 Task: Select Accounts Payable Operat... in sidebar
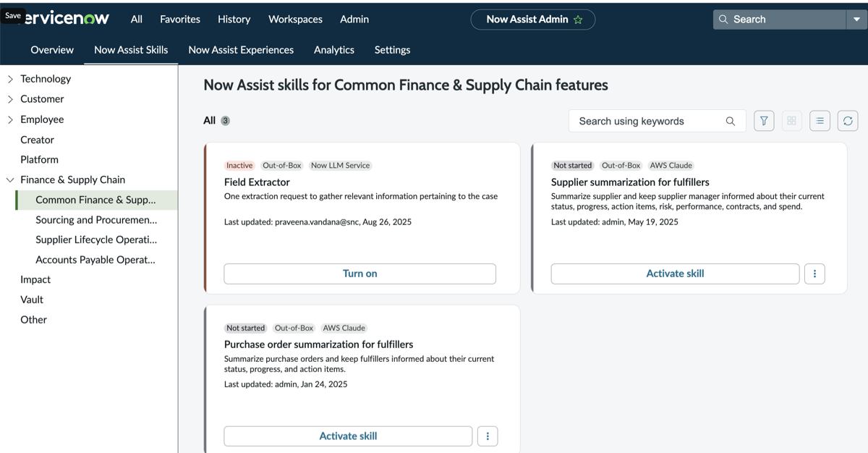coord(95,260)
